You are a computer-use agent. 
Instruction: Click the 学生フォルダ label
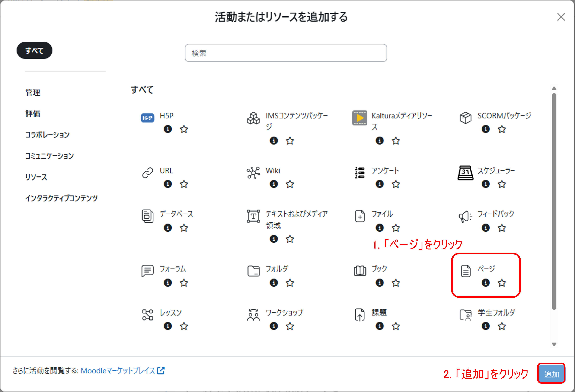[496, 313]
